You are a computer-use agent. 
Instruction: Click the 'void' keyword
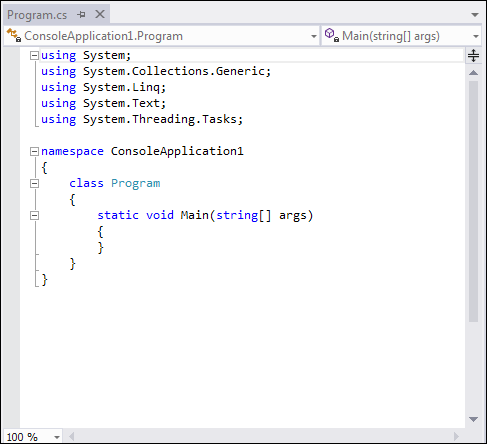tap(160, 215)
